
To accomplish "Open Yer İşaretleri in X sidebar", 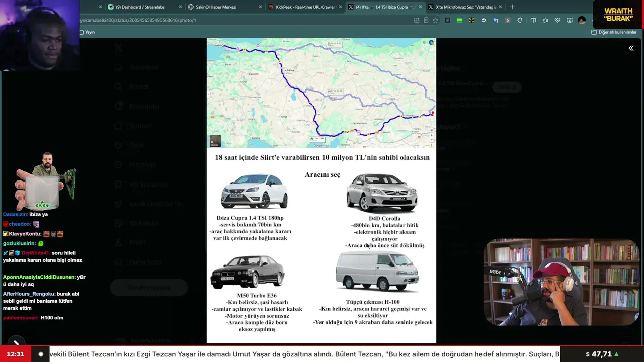I will [x=141, y=185].
